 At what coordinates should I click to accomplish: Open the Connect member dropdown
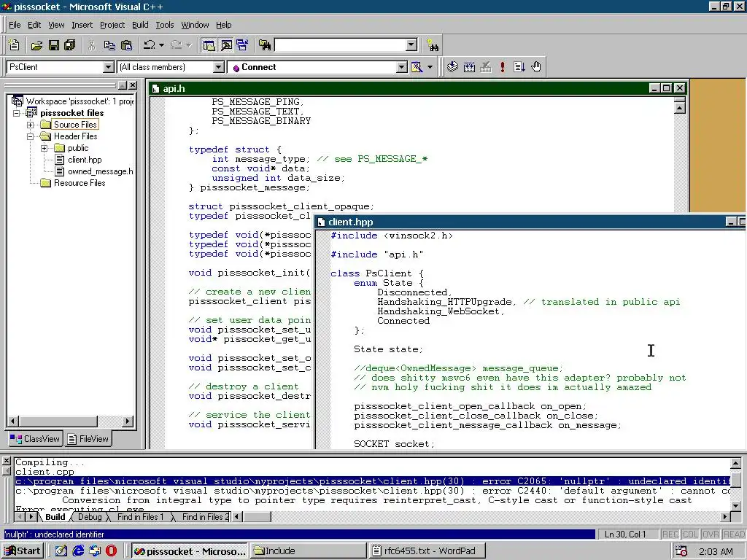click(402, 67)
